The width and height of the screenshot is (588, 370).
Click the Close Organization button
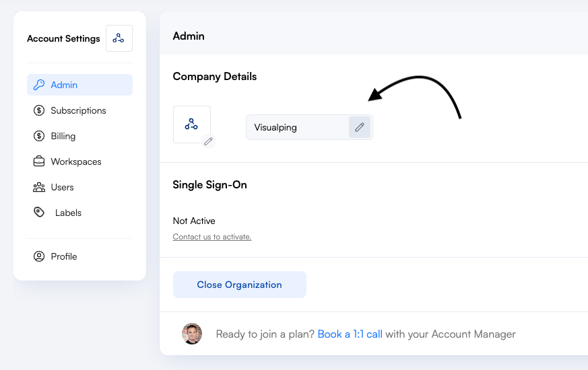(x=240, y=285)
